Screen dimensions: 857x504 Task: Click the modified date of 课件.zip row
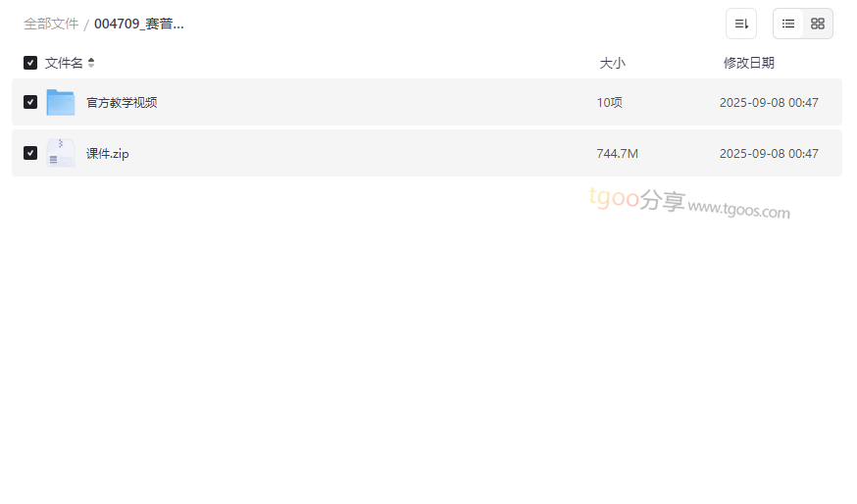click(768, 154)
